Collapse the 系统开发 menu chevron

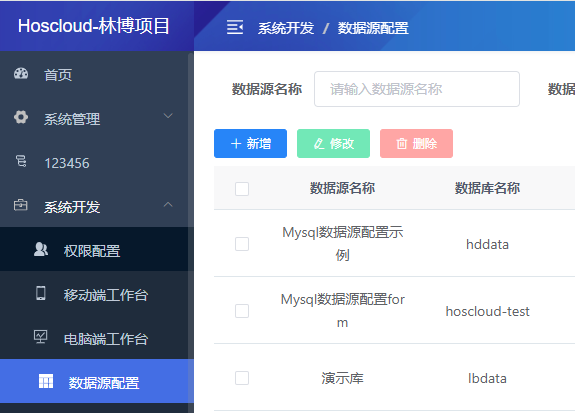(168, 204)
